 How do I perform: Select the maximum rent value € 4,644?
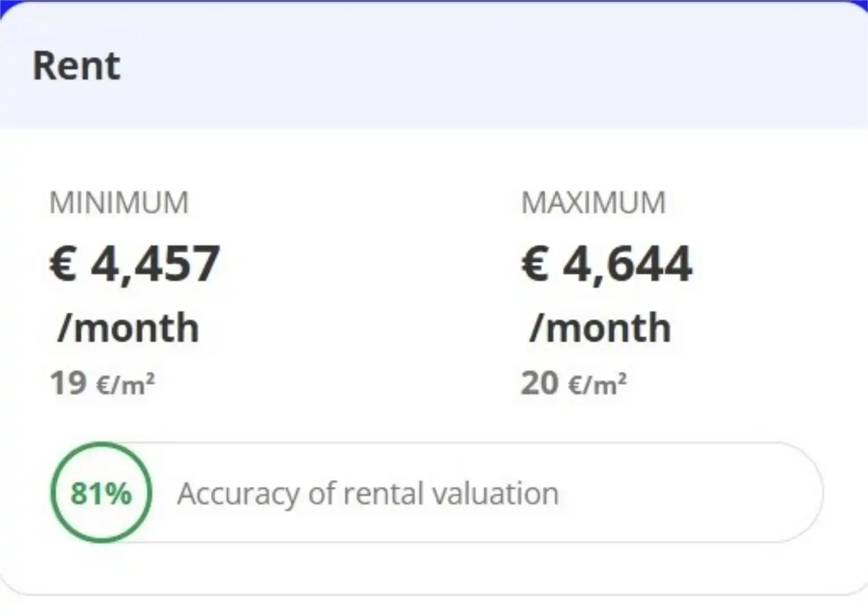(x=607, y=263)
